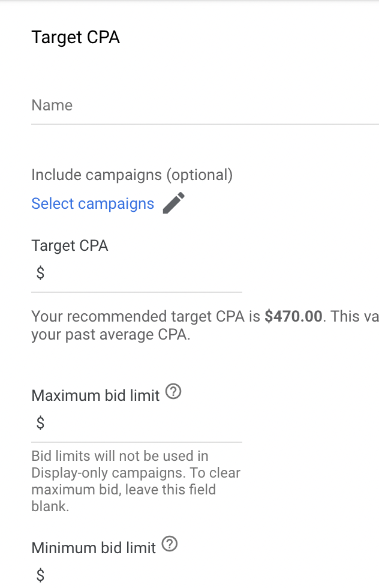
Task: Click into the Minimum bid limit amount field
Action: (137, 575)
